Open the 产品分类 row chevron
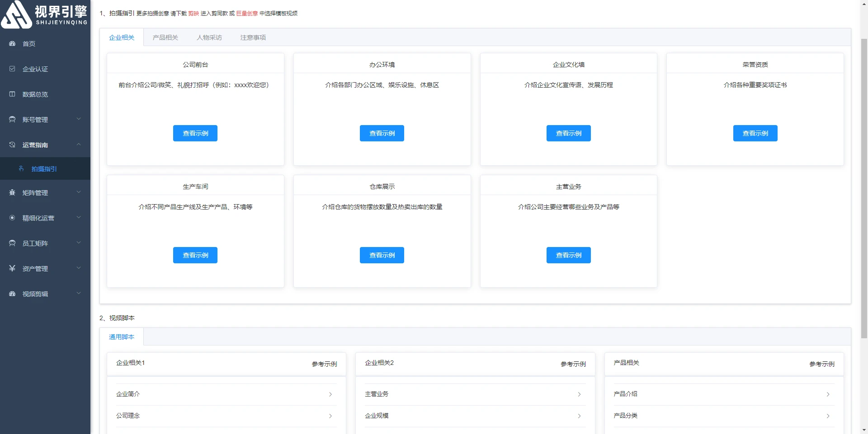 click(828, 416)
